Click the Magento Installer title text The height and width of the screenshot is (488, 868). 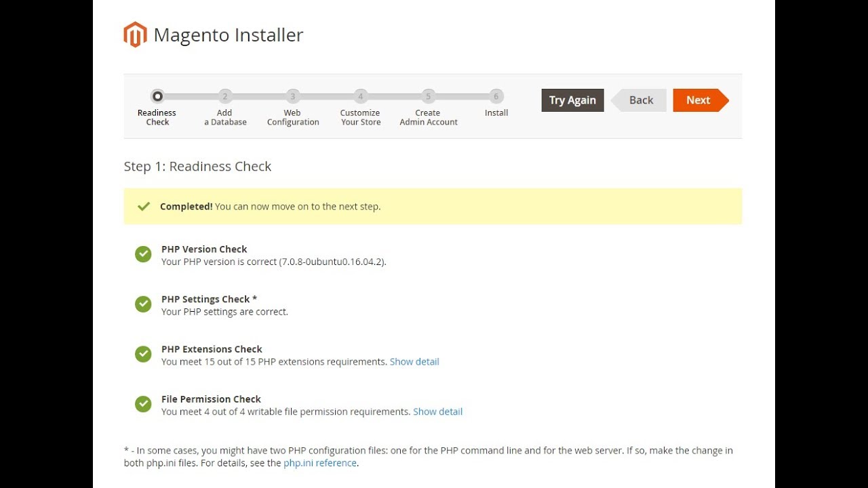pyautogui.click(x=228, y=35)
